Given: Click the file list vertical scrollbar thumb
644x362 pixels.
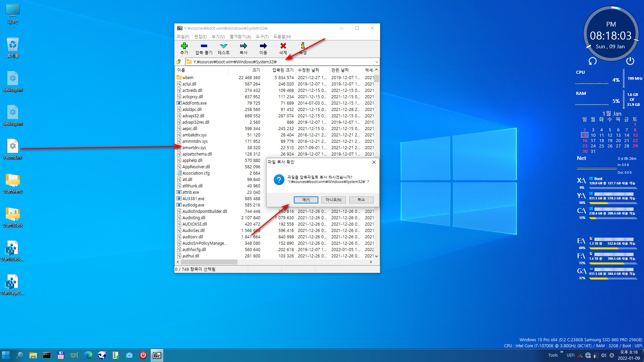Looking at the screenshot, I should (x=377, y=78).
